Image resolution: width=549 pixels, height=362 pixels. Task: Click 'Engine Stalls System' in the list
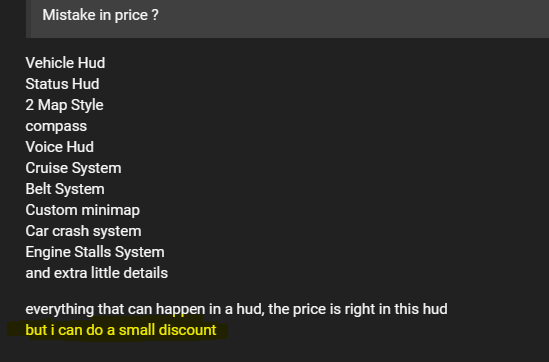click(x=95, y=252)
